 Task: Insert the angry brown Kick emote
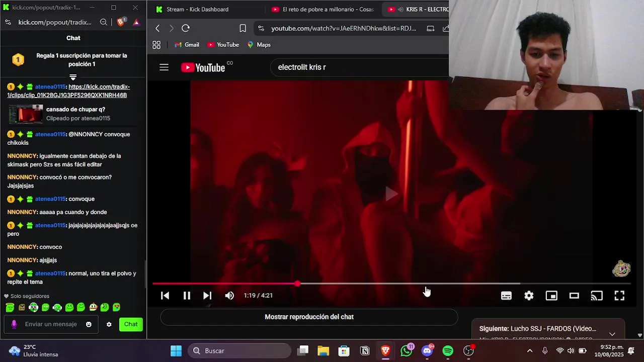(22, 307)
